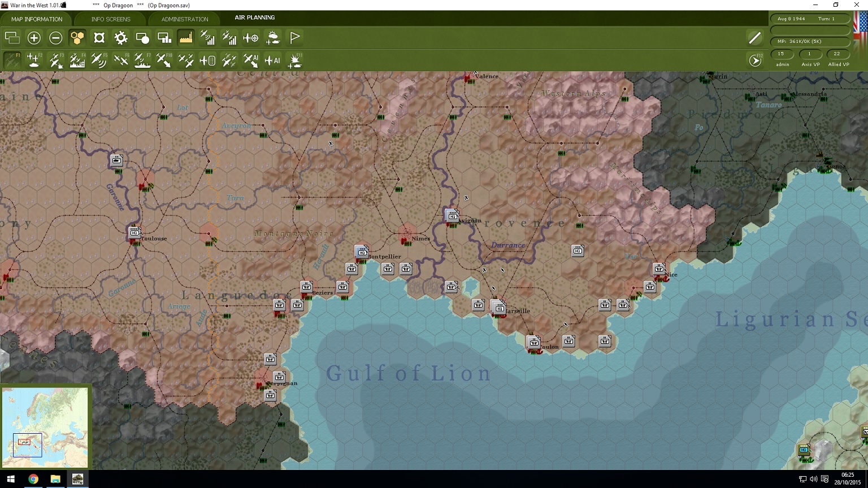The width and height of the screenshot is (868, 488).
Task: Click the rectangle with circle icon
Action: 142,38
